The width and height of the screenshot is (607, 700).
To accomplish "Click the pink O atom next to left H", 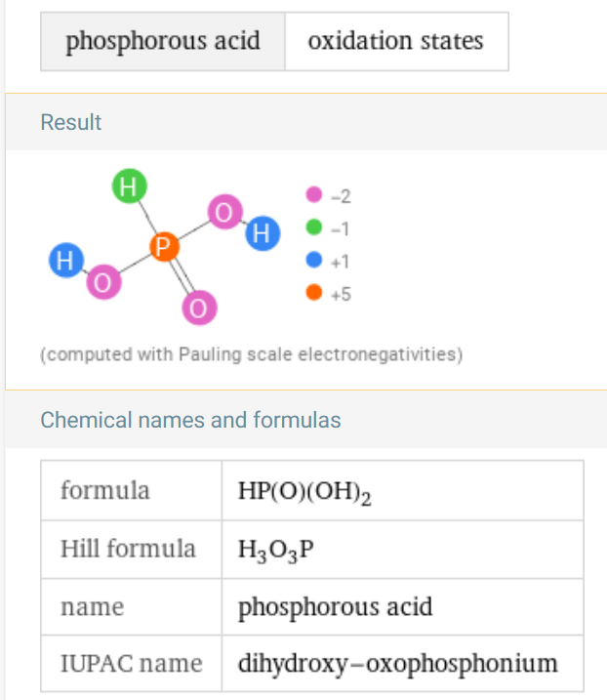I will tap(103, 282).
